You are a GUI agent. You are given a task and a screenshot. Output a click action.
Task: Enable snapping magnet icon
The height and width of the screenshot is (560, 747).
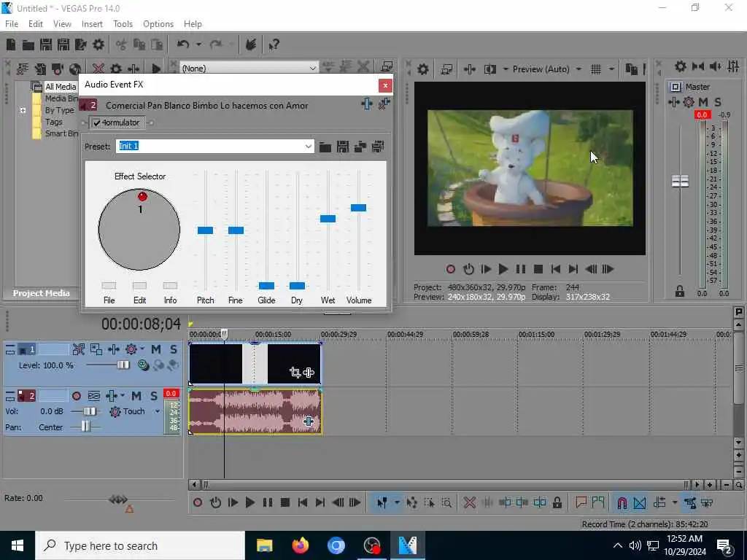622,502
